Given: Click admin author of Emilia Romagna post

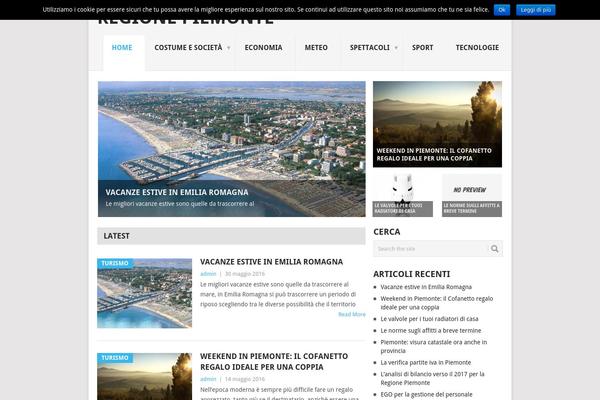Looking at the screenshot, I should [x=208, y=274].
